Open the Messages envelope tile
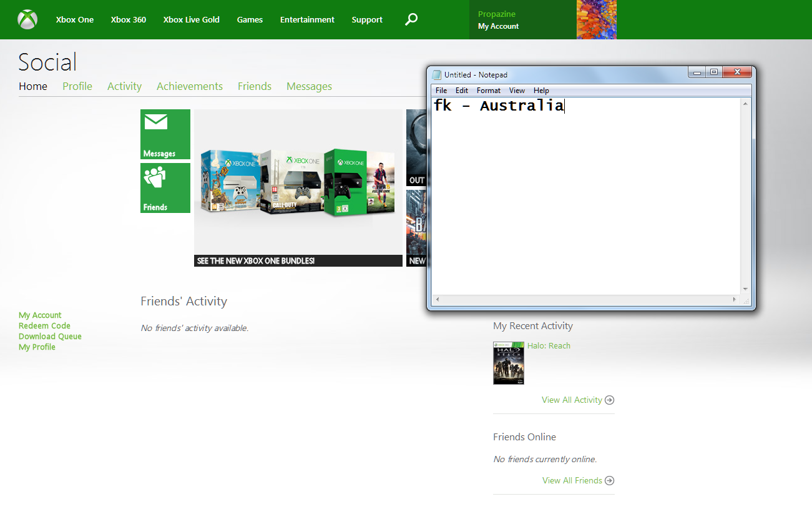Screen dimensions: 812x514 pos(165,134)
